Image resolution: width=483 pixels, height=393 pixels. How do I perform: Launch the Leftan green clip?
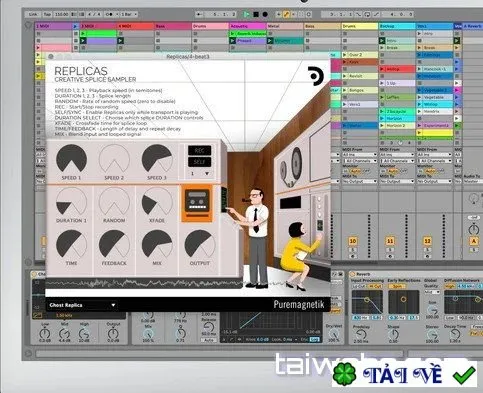coord(397,97)
